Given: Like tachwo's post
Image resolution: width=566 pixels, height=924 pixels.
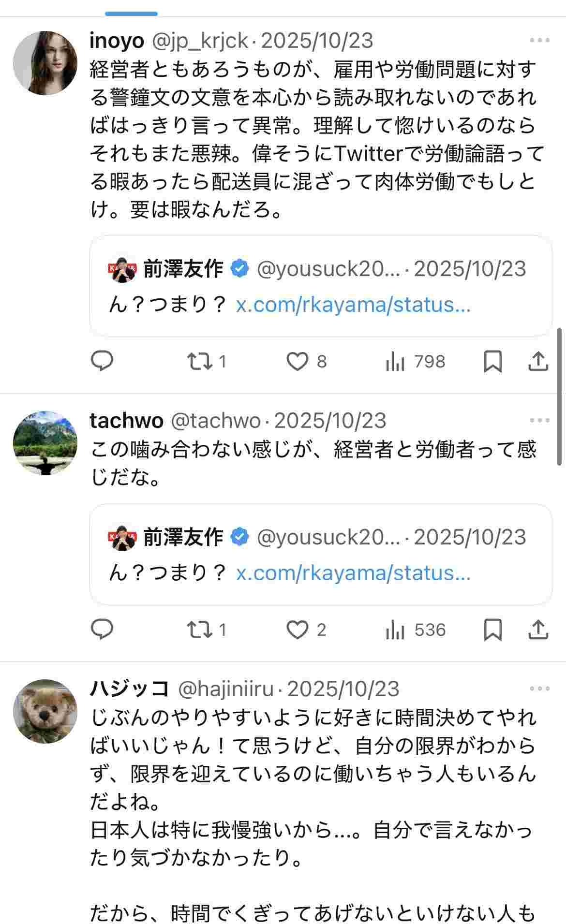Looking at the screenshot, I should click(297, 630).
